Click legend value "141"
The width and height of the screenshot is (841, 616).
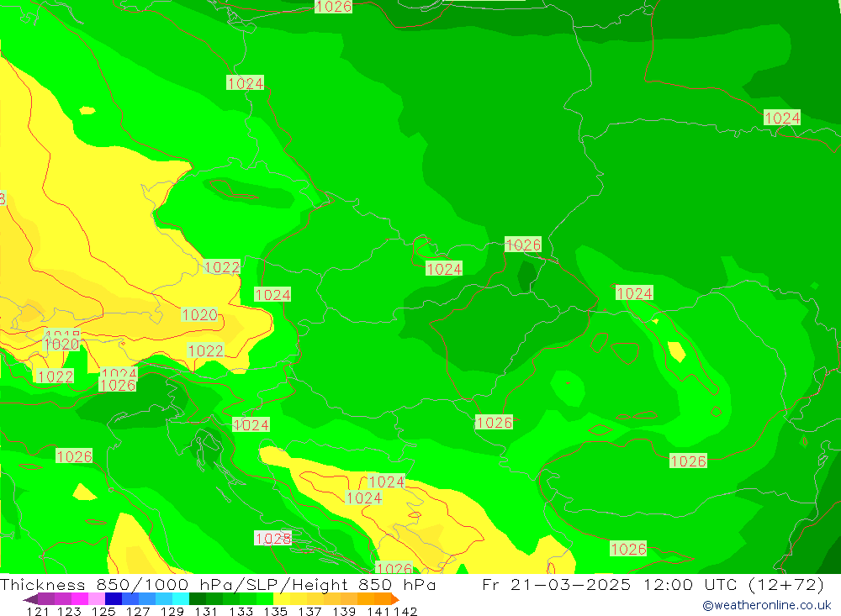tap(378, 611)
